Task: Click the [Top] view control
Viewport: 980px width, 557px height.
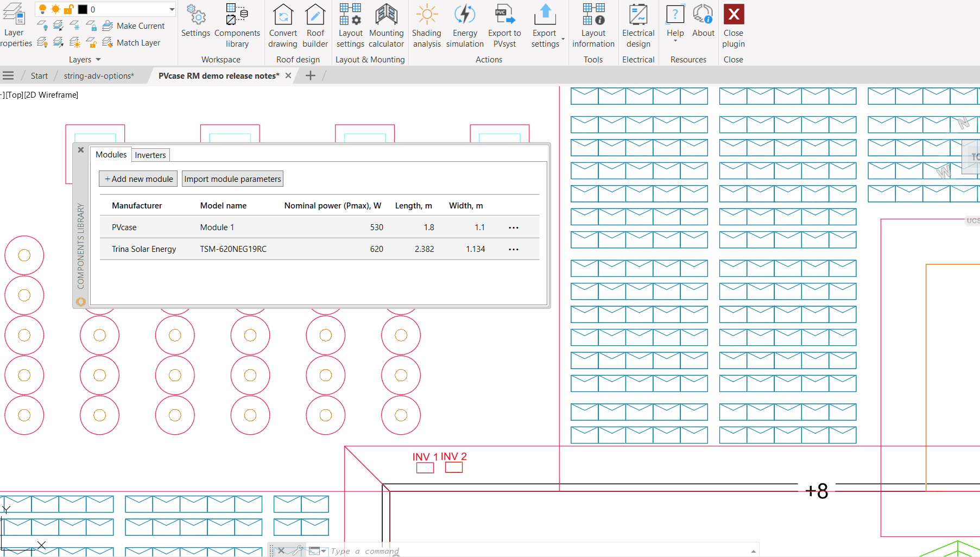Action: [x=15, y=95]
